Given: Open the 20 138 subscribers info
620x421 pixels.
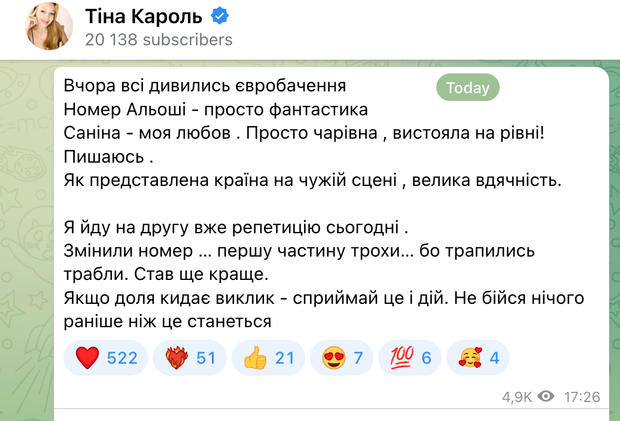Looking at the screenshot, I should (x=158, y=40).
